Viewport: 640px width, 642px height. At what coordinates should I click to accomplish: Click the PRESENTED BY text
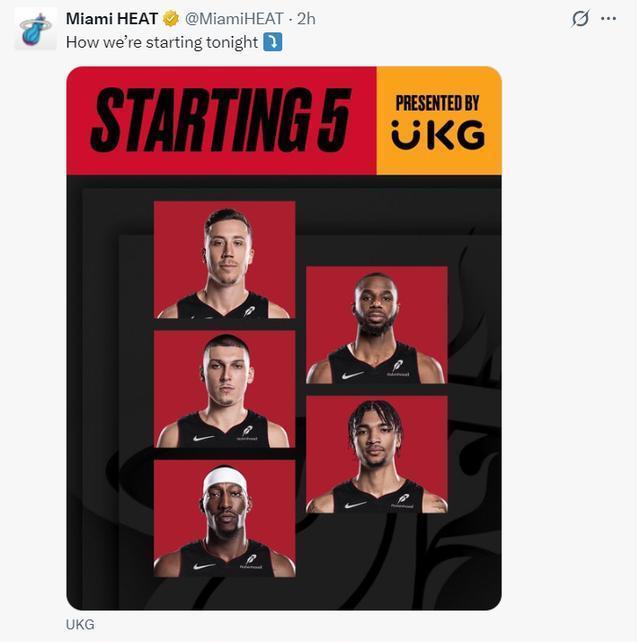(437, 103)
